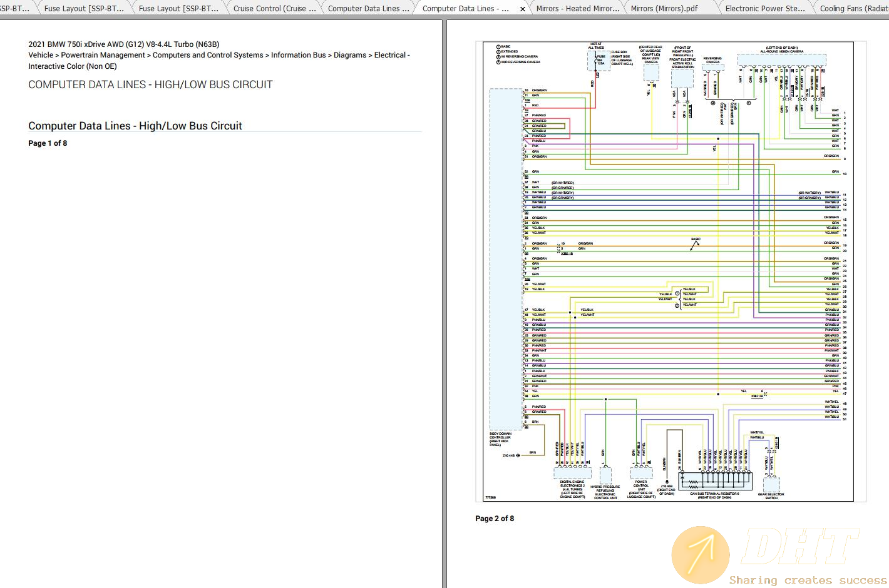Select the inactive Computer Data Lines tab without close button

coord(368,9)
